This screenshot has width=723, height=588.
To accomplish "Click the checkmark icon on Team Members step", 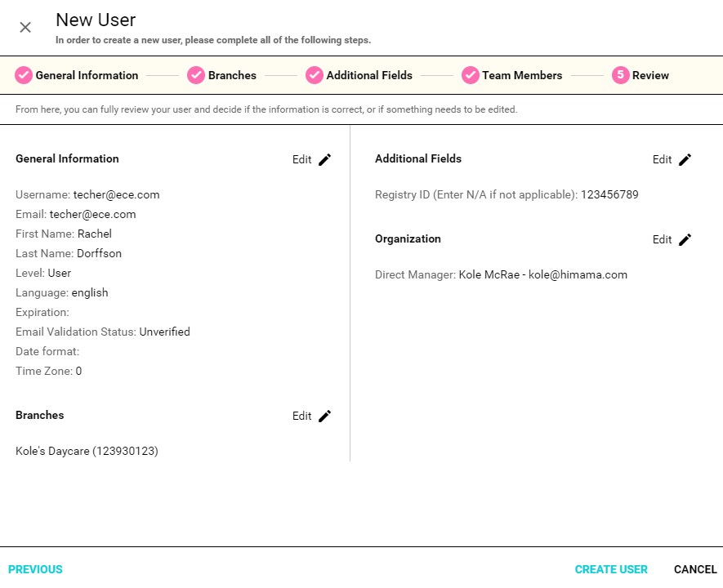I will (x=471, y=74).
